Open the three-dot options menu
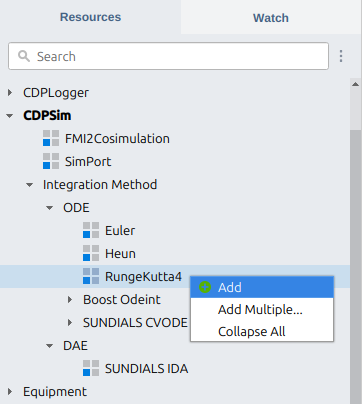Image resolution: width=362 pixels, height=404 pixels. (x=341, y=56)
